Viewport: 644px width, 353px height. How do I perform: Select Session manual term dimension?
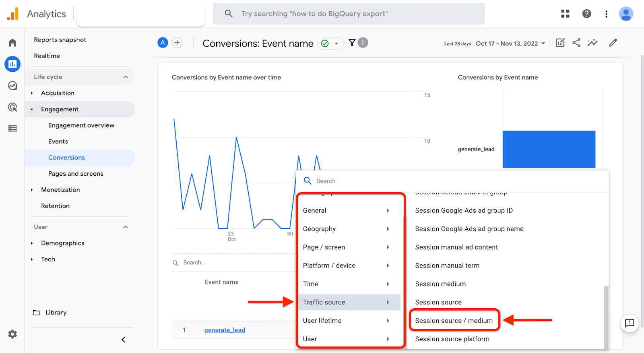(x=447, y=266)
